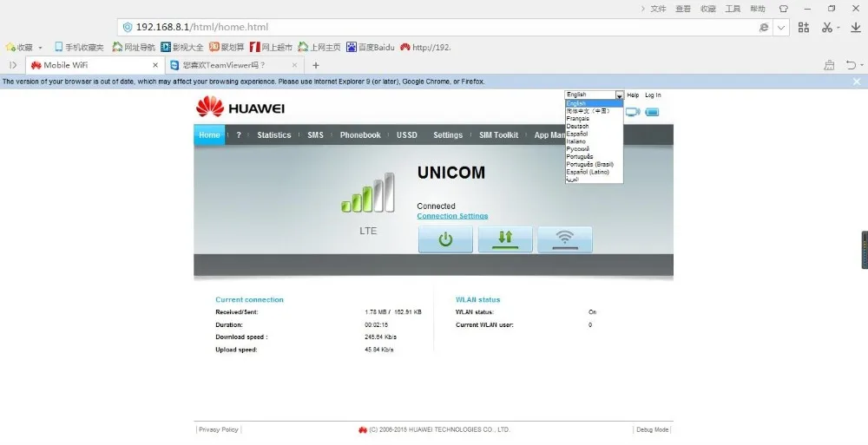Viewport: 868px width, 445px height.
Task: Click the undo closed tab icon
Action: 851,65
